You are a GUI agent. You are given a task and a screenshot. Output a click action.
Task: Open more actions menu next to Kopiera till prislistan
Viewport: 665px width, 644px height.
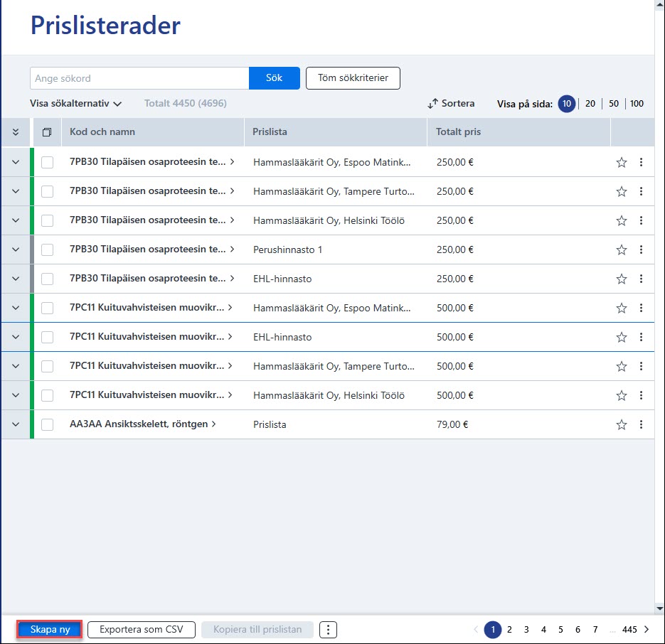(328, 630)
